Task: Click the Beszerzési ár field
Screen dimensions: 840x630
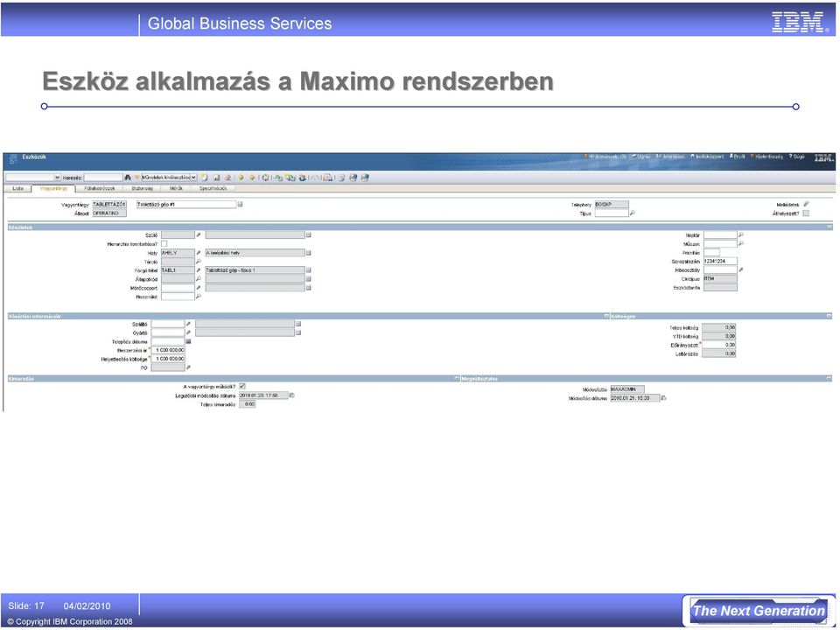Action: (168, 350)
